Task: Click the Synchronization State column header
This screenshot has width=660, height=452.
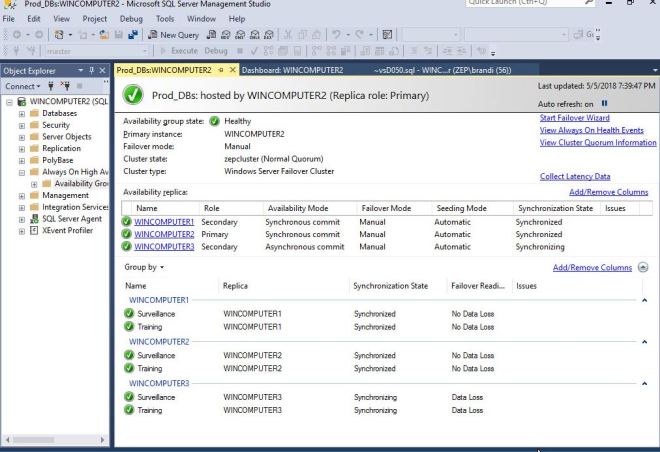Action: pos(555,208)
